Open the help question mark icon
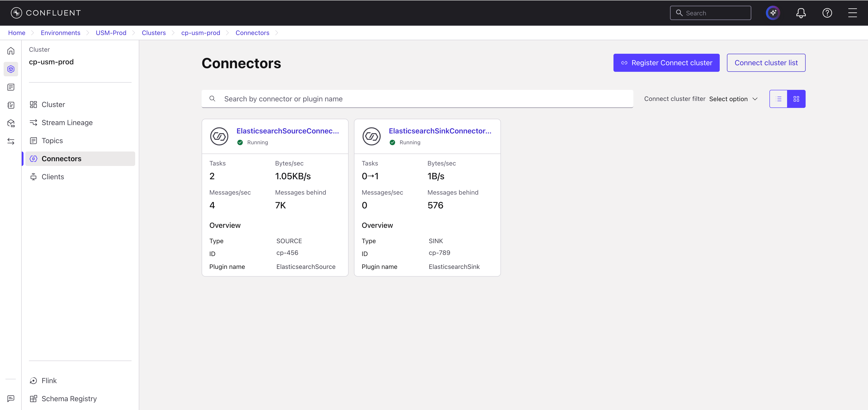The height and width of the screenshot is (410, 868). tap(827, 13)
